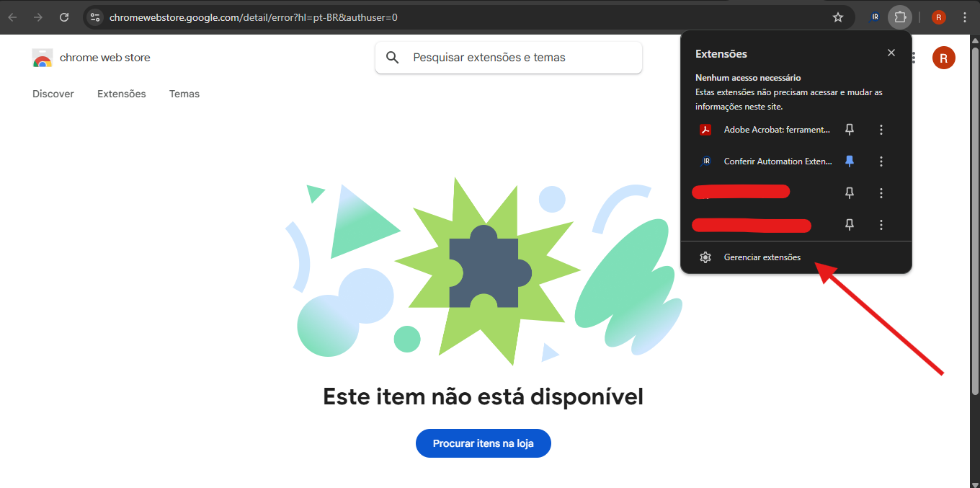980x488 pixels.
Task: Click the profile avatar in Chrome toolbar
Action: click(x=938, y=17)
